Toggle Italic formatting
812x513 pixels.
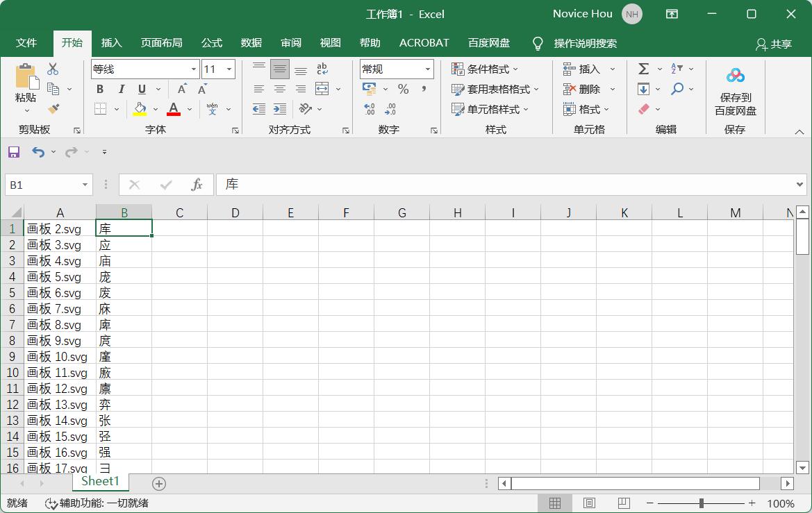pos(121,89)
